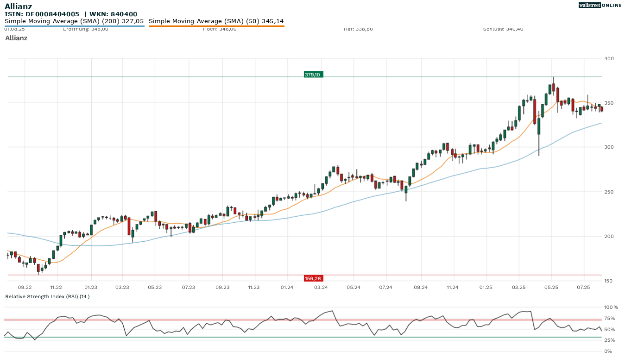Click the Hoch: 346,00 value
This screenshot has width=625, height=364.
tap(220, 29)
